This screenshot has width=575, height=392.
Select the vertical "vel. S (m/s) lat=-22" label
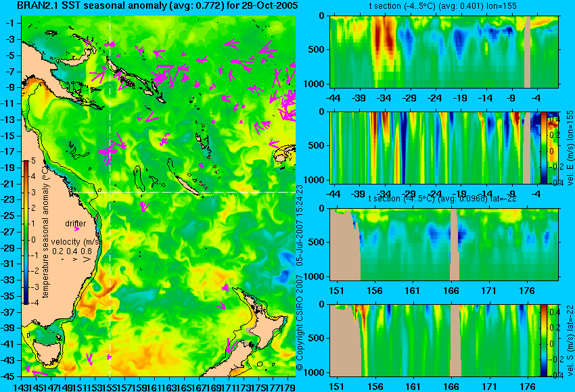click(x=570, y=341)
